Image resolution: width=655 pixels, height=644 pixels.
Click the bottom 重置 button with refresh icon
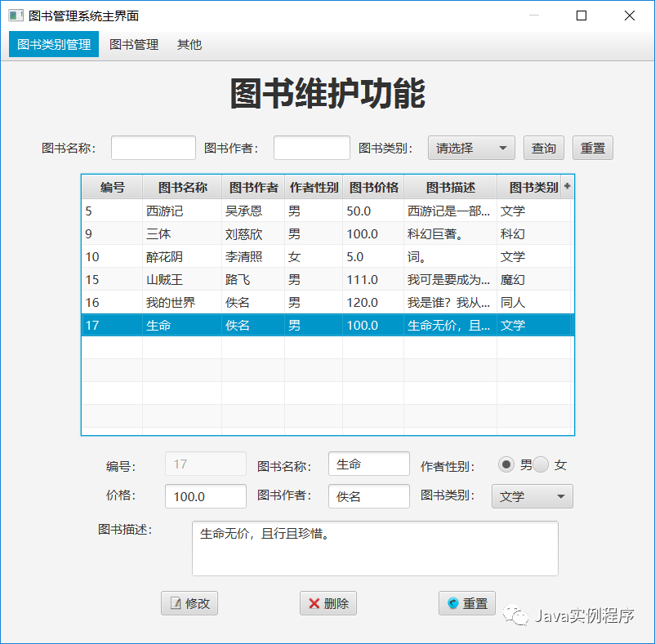click(467, 603)
